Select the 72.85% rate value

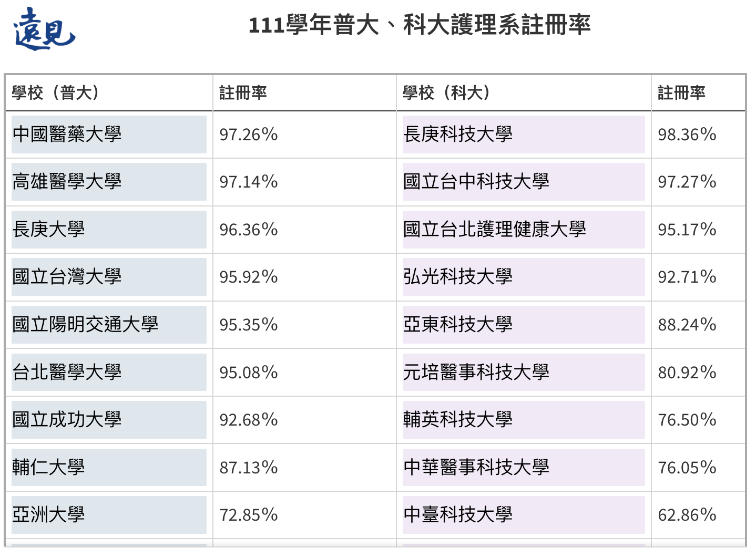pyautogui.click(x=249, y=515)
